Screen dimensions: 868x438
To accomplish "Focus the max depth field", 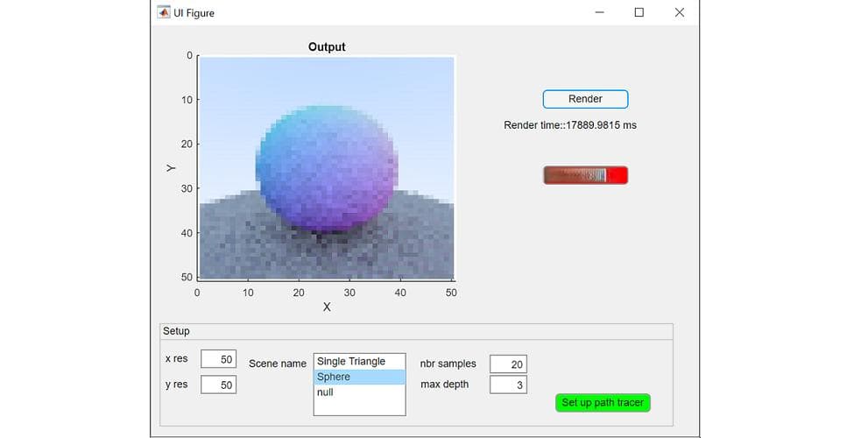I will (508, 385).
